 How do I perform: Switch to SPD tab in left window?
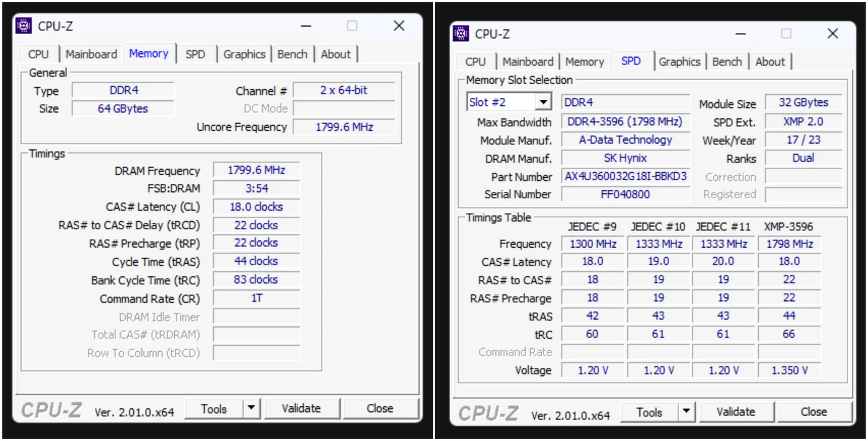point(195,54)
